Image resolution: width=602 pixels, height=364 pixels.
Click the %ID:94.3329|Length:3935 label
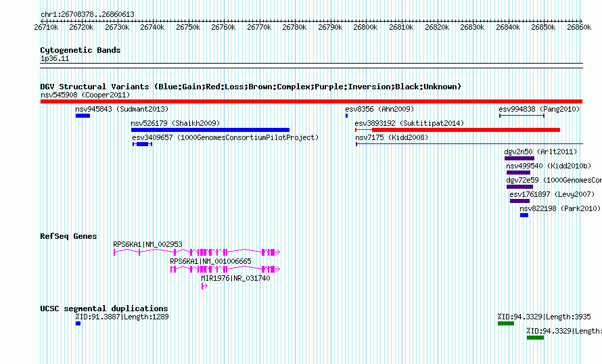pyautogui.click(x=544, y=317)
